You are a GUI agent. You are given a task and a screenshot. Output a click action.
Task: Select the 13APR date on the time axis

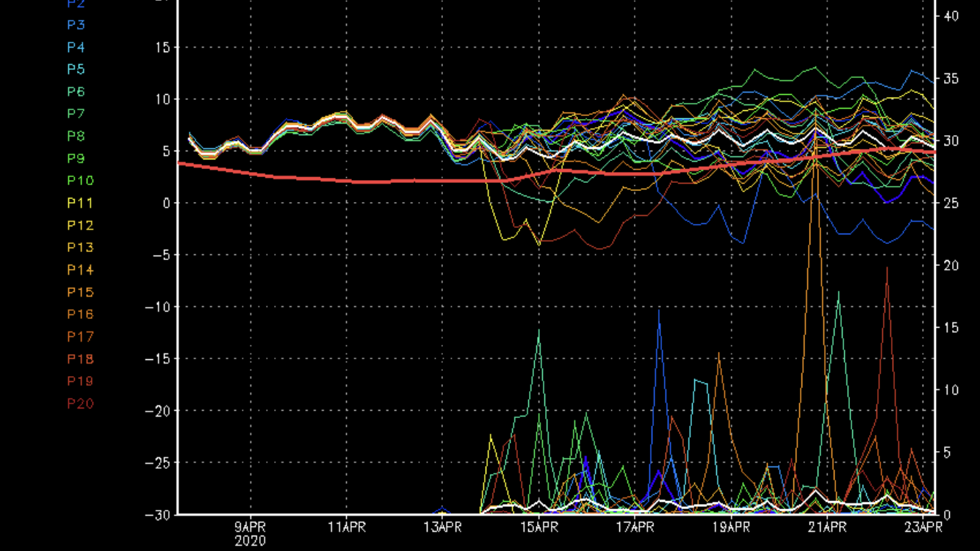click(442, 527)
